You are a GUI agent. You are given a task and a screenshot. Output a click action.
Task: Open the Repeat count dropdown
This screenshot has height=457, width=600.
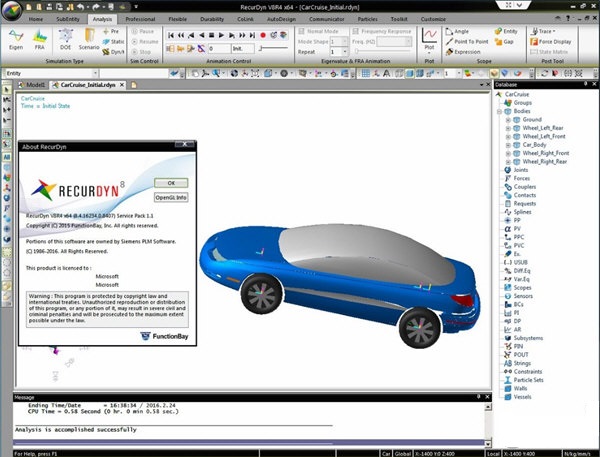point(345,52)
